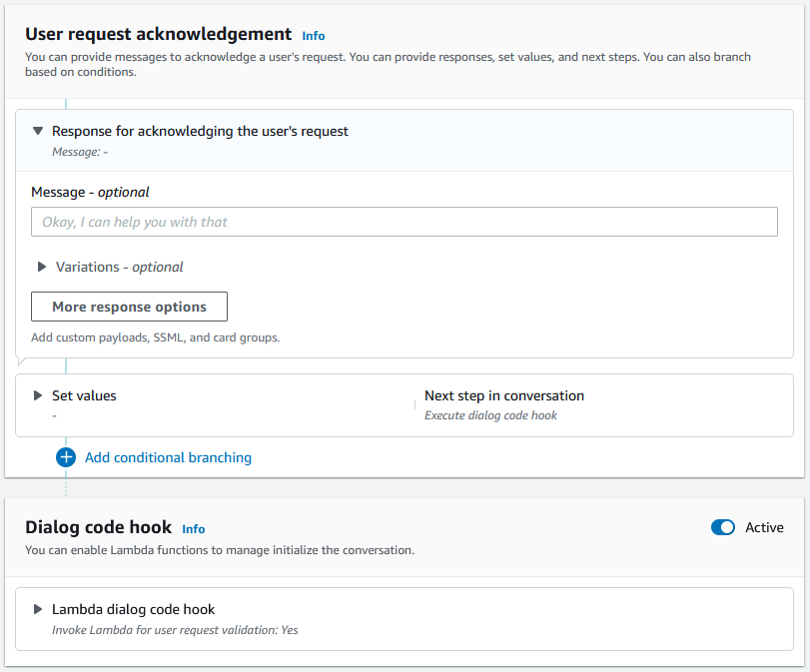Open More response options
The width and height of the screenshot is (810, 672).
tap(129, 307)
